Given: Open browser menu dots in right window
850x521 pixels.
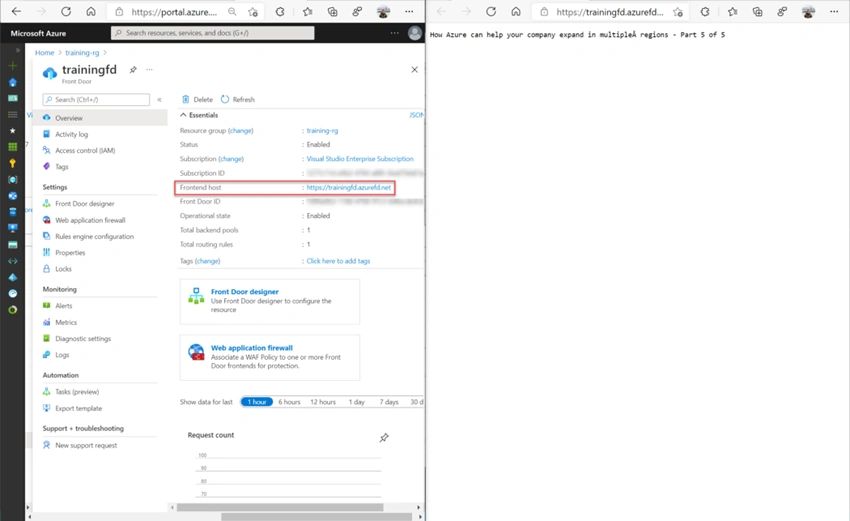Looking at the screenshot, I should (x=834, y=11).
